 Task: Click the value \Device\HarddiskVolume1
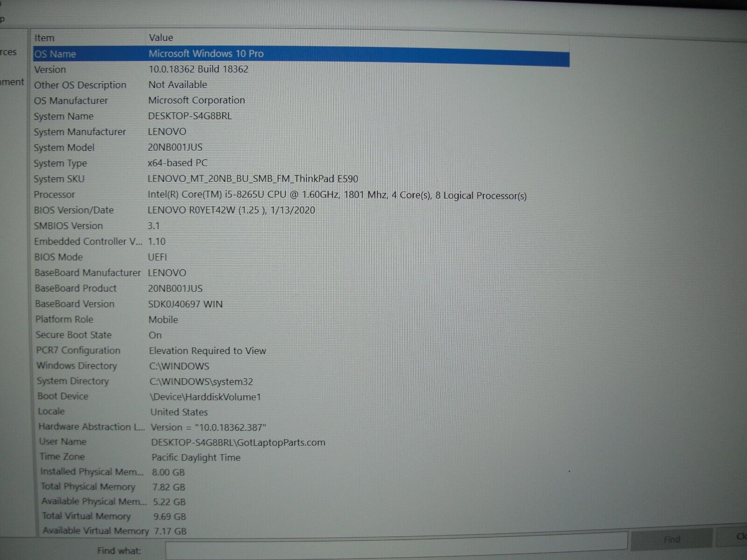[205, 397]
